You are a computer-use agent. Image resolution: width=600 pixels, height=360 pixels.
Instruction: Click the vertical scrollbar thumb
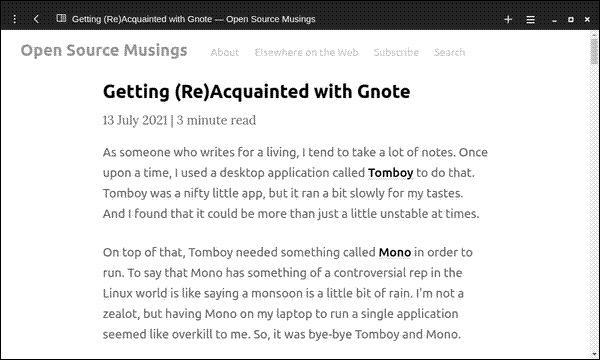pos(594,50)
